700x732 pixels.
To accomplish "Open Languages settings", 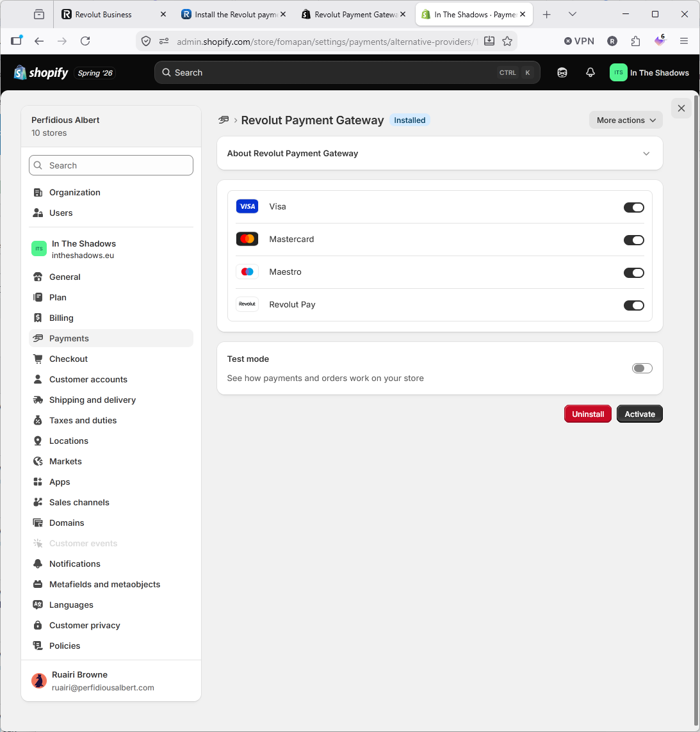I will coord(111,605).
